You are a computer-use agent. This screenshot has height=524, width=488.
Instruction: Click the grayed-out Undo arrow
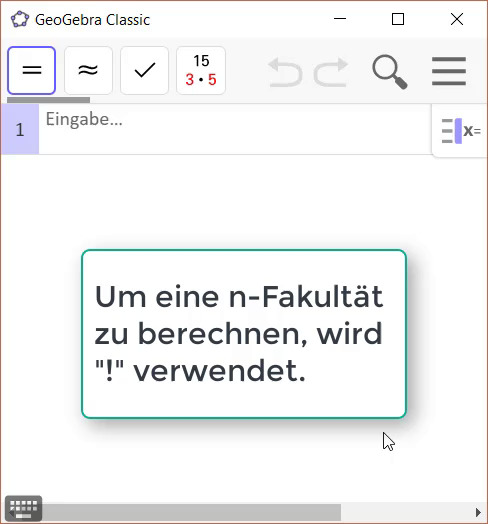click(x=285, y=72)
